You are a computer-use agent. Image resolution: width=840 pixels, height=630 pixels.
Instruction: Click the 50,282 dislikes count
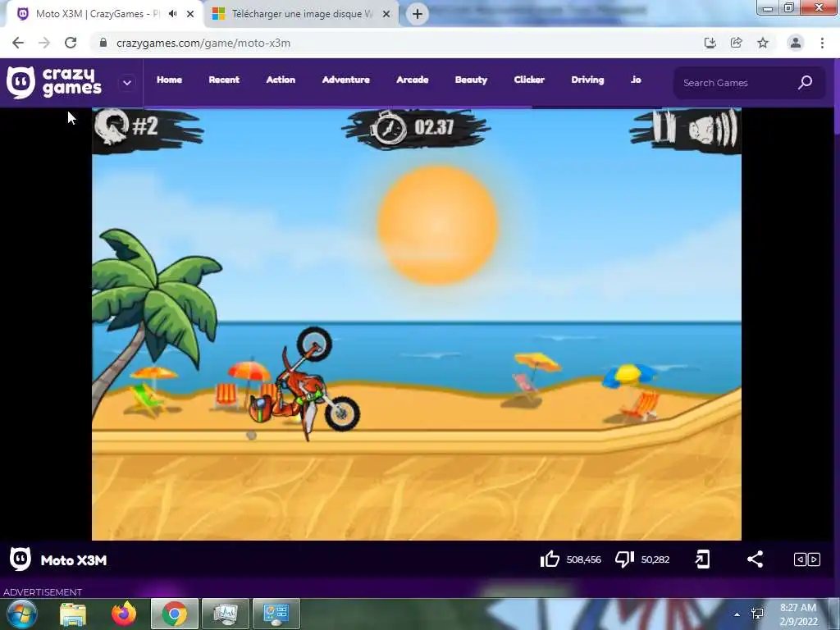click(x=655, y=559)
